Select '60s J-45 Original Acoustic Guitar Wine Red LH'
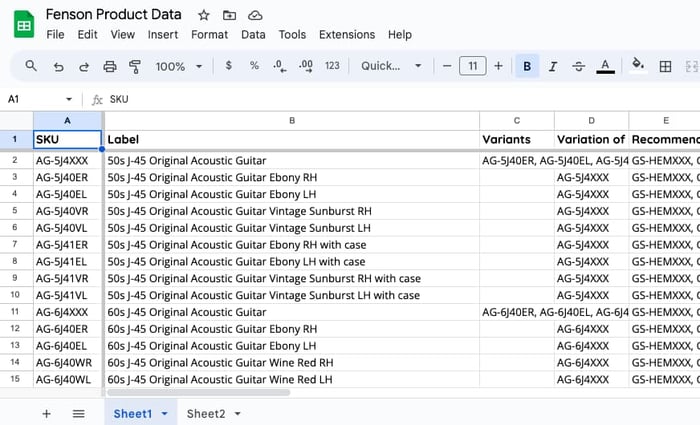The width and height of the screenshot is (700, 425). click(x=292, y=379)
